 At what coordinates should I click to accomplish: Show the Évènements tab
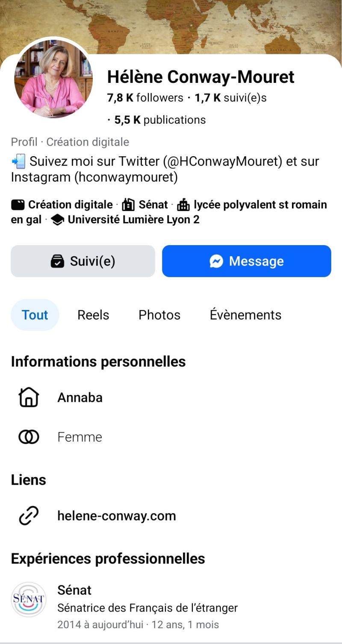coord(245,315)
